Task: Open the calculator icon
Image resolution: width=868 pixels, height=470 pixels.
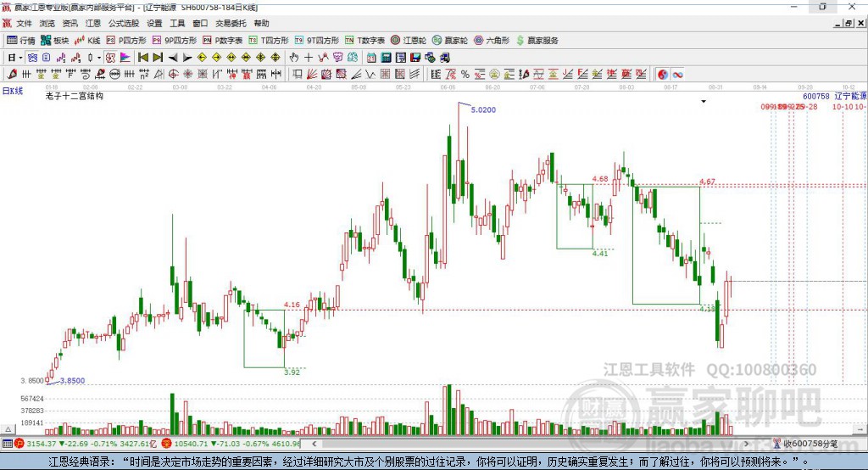Action: click(x=386, y=58)
